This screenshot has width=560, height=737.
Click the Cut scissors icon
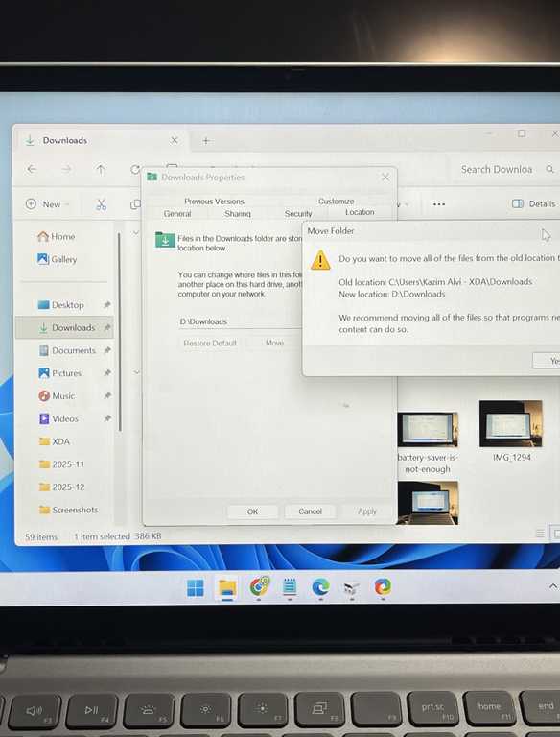tap(101, 204)
